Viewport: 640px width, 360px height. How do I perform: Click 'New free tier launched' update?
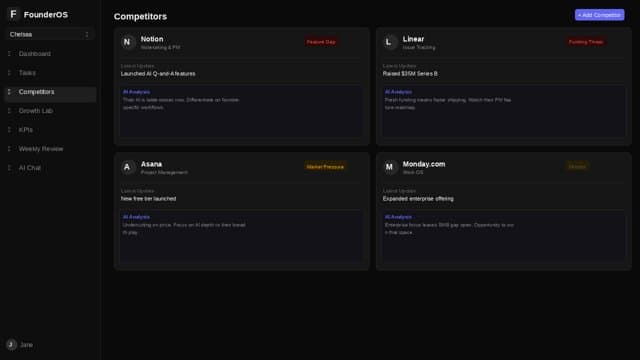pyautogui.click(x=148, y=199)
